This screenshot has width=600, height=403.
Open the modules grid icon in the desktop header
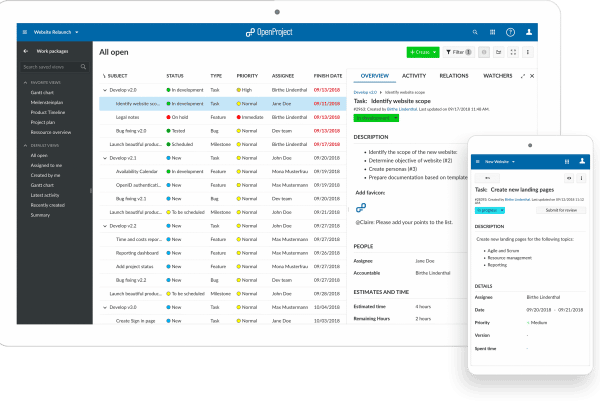point(492,32)
